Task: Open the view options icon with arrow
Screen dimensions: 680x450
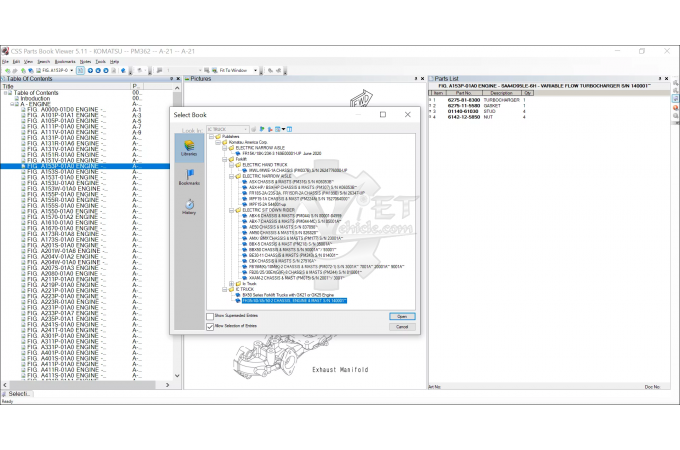Action: click(x=280, y=129)
